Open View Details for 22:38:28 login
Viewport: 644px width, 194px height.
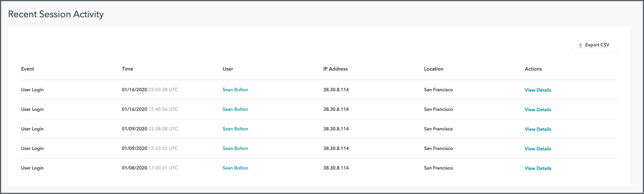tap(538, 129)
